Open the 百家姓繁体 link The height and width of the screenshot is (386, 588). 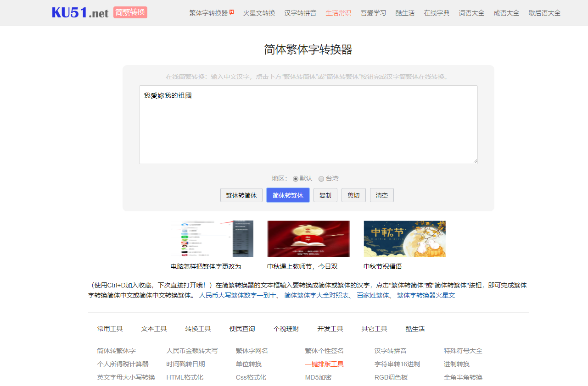pos(373,295)
